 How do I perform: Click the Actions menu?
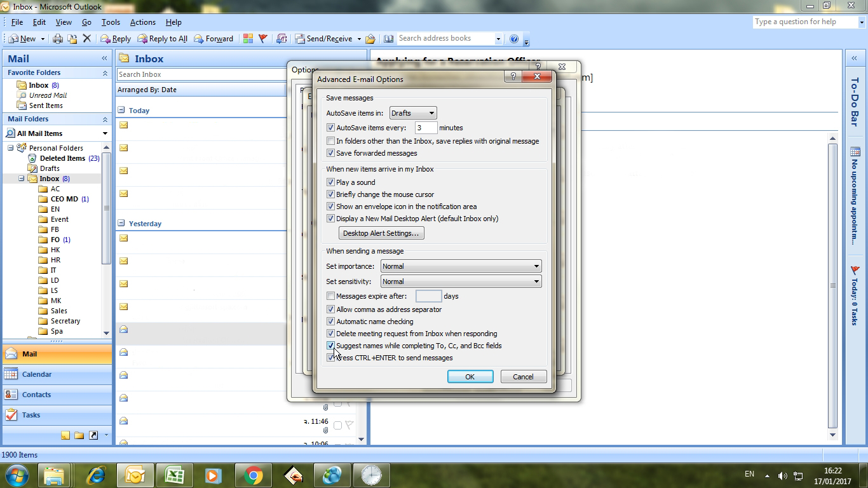coord(142,22)
